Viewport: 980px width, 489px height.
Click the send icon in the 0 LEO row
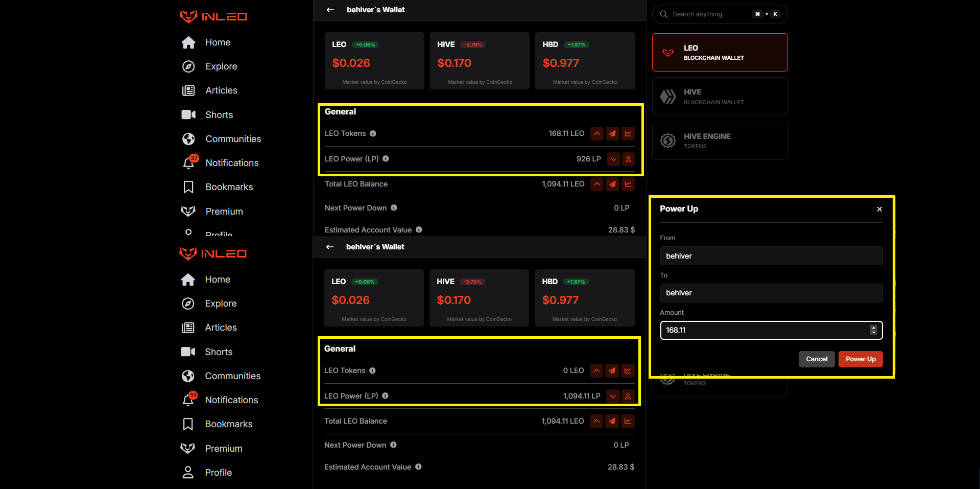coord(612,371)
